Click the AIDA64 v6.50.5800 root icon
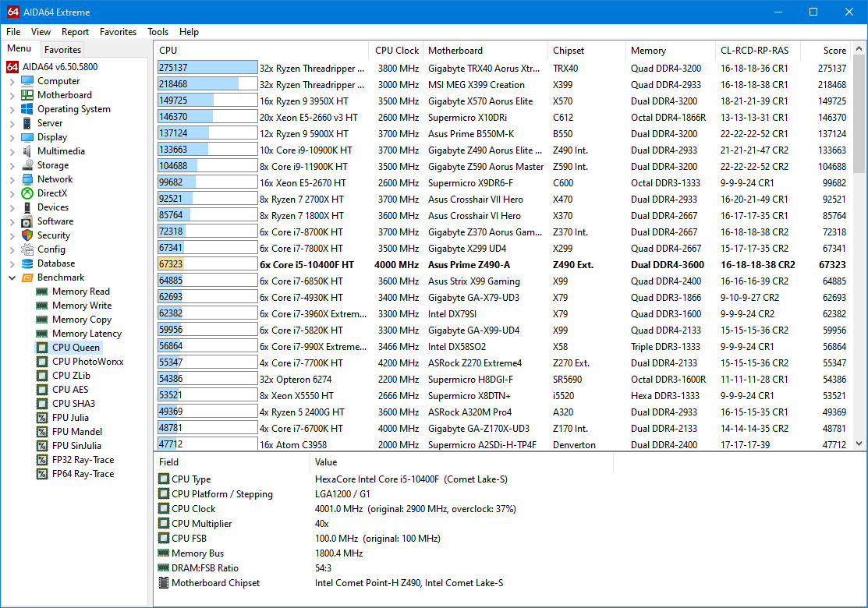The height and width of the screenshot is (608, 868). [x=12, y=67]
